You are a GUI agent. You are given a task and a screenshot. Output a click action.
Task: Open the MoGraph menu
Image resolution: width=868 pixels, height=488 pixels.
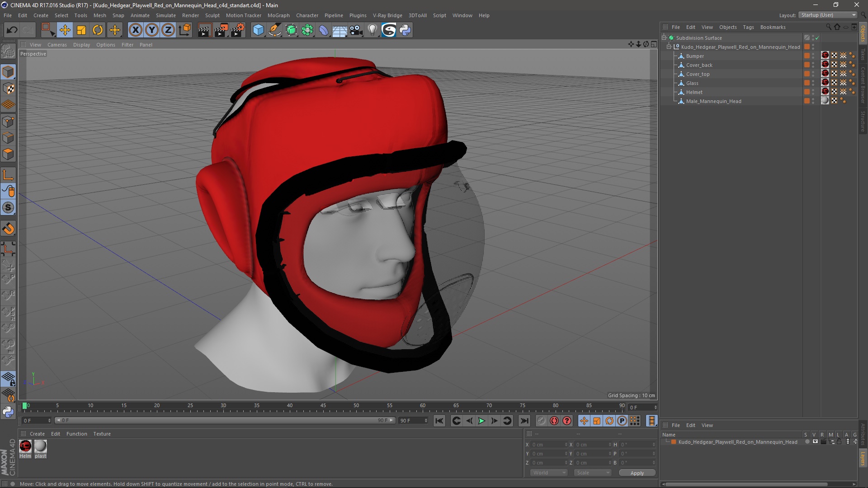pyautogui.click(x=278, y=15)
